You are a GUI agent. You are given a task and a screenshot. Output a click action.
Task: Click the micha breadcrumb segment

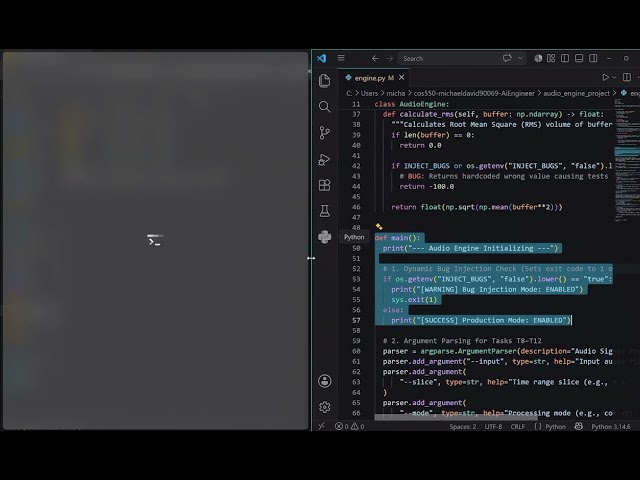click(396, 93)
